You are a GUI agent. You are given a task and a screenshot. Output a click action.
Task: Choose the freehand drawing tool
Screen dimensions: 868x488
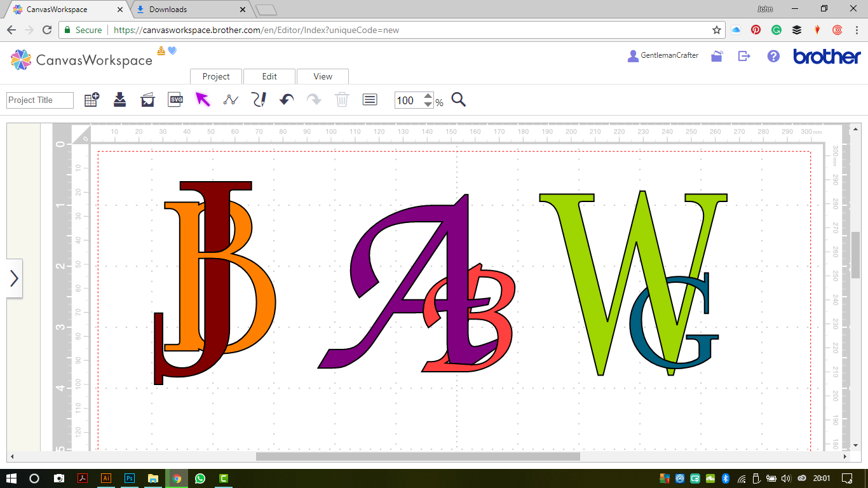point(259,100)
